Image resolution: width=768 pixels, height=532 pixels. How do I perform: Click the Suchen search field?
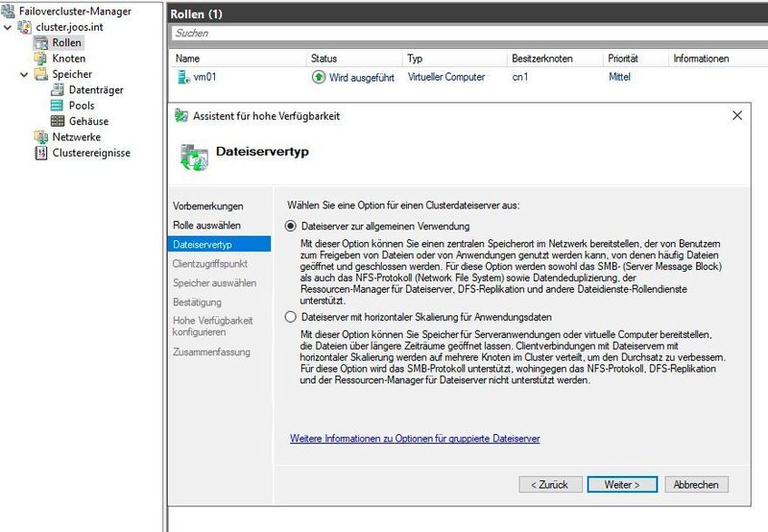469,33
